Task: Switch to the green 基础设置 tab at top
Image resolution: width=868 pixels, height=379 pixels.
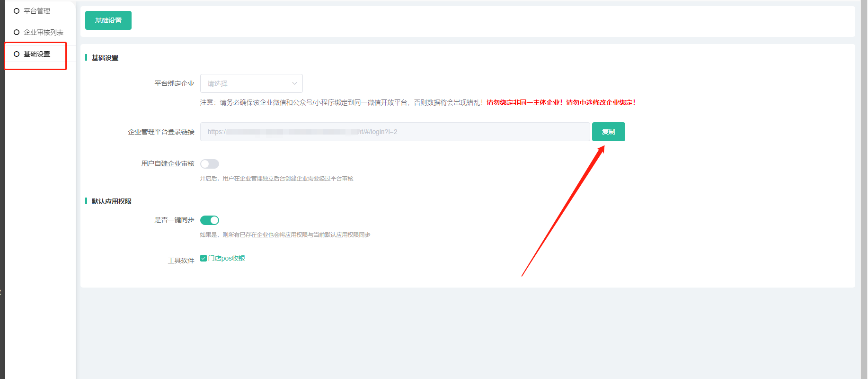Action: click(x=108, y=20)
